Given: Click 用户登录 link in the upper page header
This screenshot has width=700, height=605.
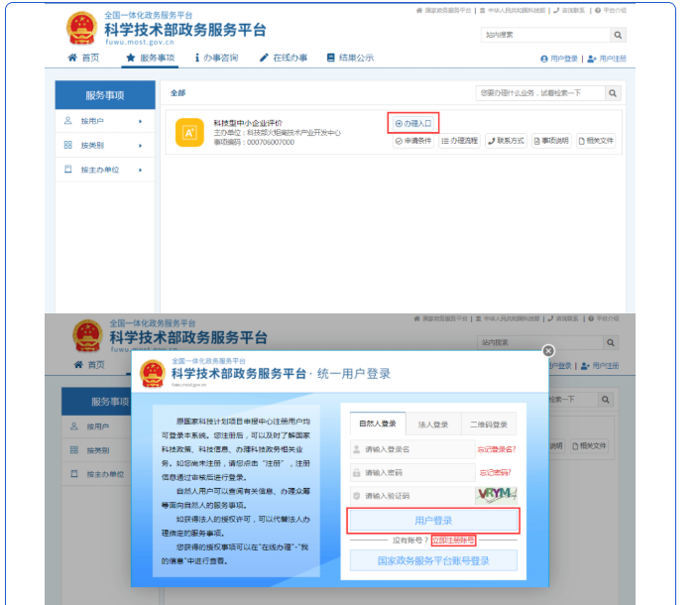Looking at the screenshot, I should coord(559,59).
